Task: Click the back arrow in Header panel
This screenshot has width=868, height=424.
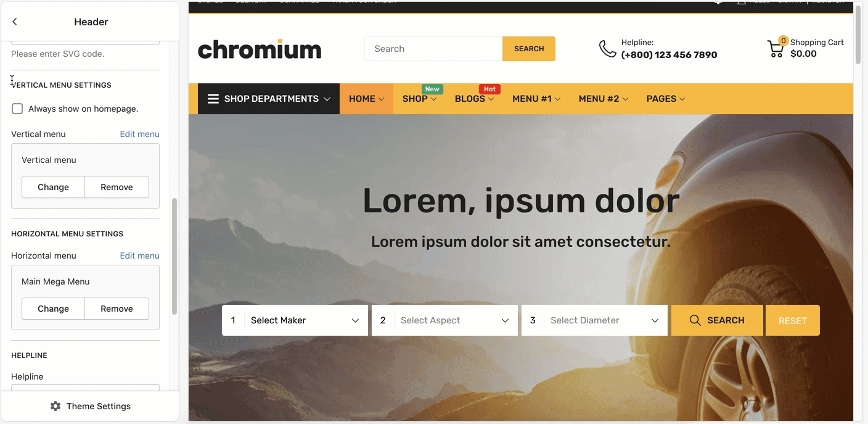Action: 15,22
